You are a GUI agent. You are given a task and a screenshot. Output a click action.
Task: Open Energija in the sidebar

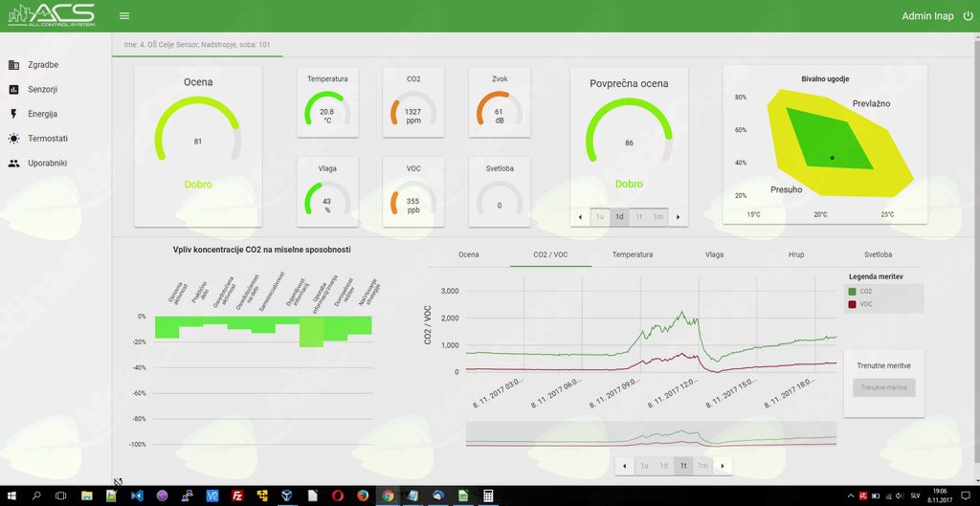pos(42,114)
